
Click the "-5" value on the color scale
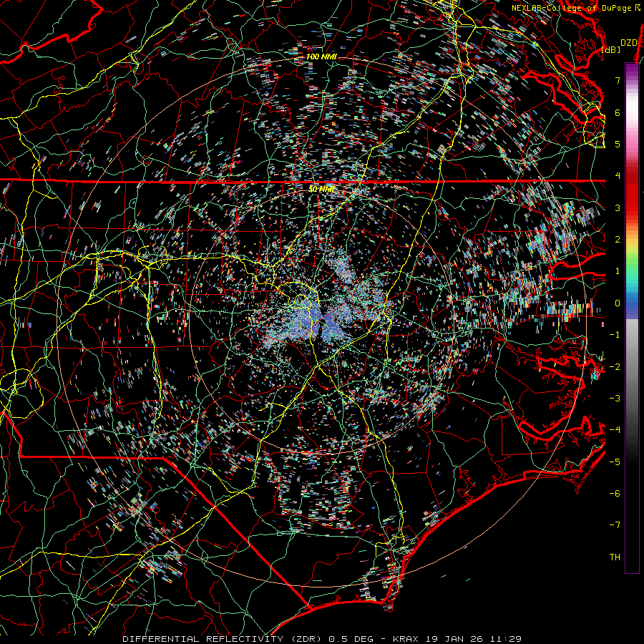click(615, 462)
